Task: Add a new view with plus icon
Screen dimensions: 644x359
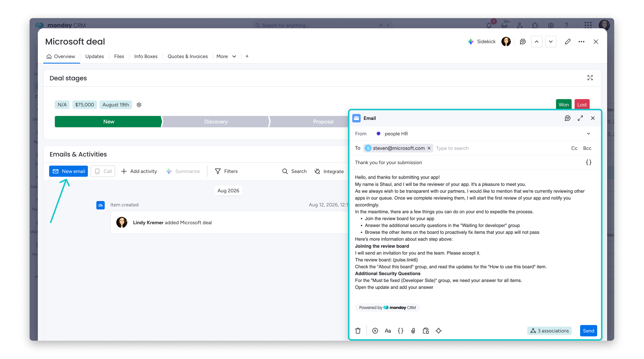Action: (x=247, y=56)
